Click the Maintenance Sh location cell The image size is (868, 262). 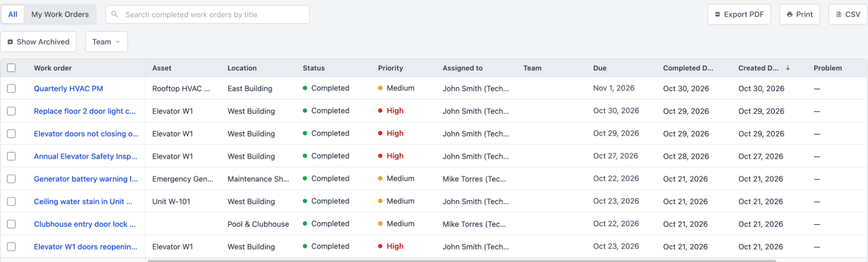tap(259, 179)
